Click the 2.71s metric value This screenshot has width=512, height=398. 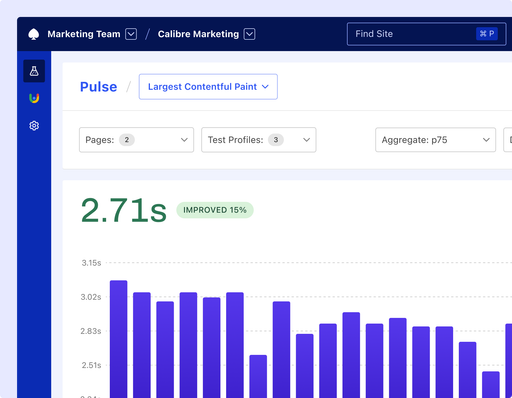click(124, 210)
